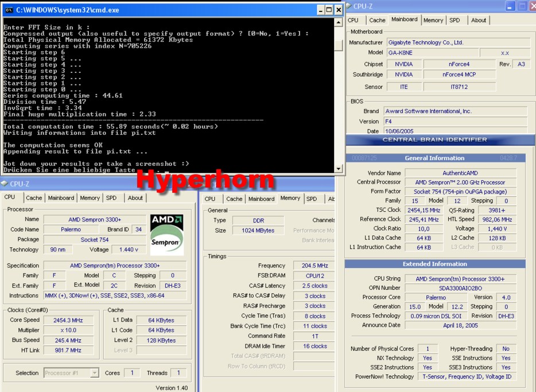Image resolution: width=536 pixels, height=392 pixels.
Task: Open Memory tab in top-right CPU-Z window
Action: (433, 20)
